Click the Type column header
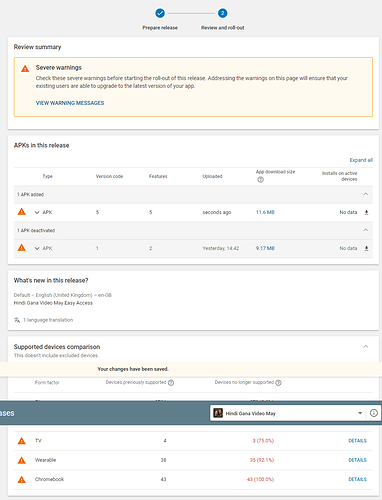Viewport: 382px width, 500px height. tap(47, 176)
